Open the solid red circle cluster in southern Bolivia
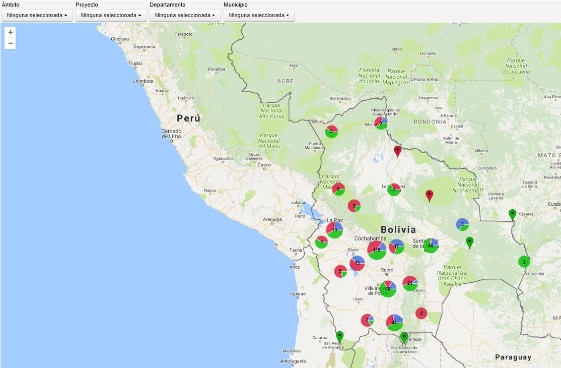The image size is (561, 368). pos(421,313)
